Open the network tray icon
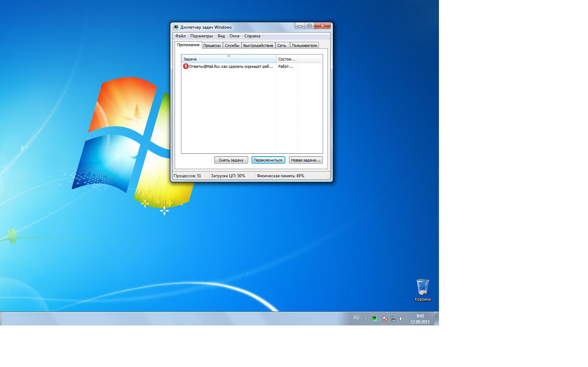Viewport: 588px width, 367px height. coord(393,319)
